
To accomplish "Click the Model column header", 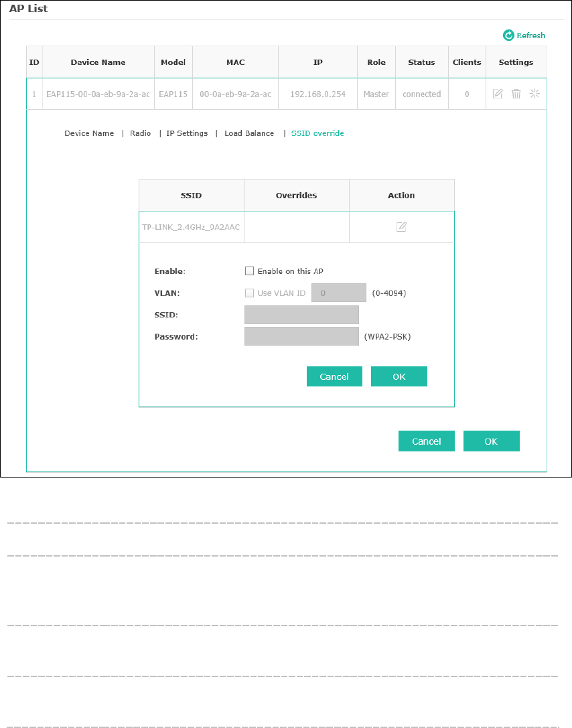I will point(173,62).
